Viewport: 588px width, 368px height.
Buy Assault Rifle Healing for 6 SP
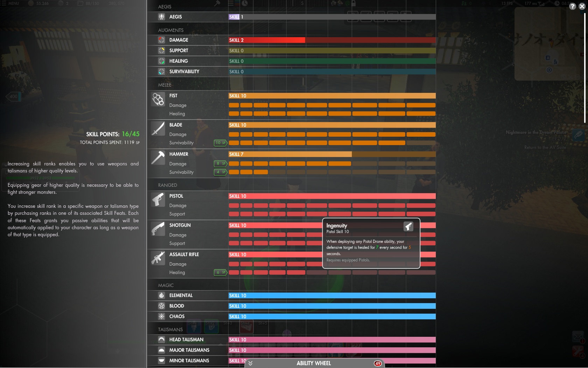coord(220,272)
